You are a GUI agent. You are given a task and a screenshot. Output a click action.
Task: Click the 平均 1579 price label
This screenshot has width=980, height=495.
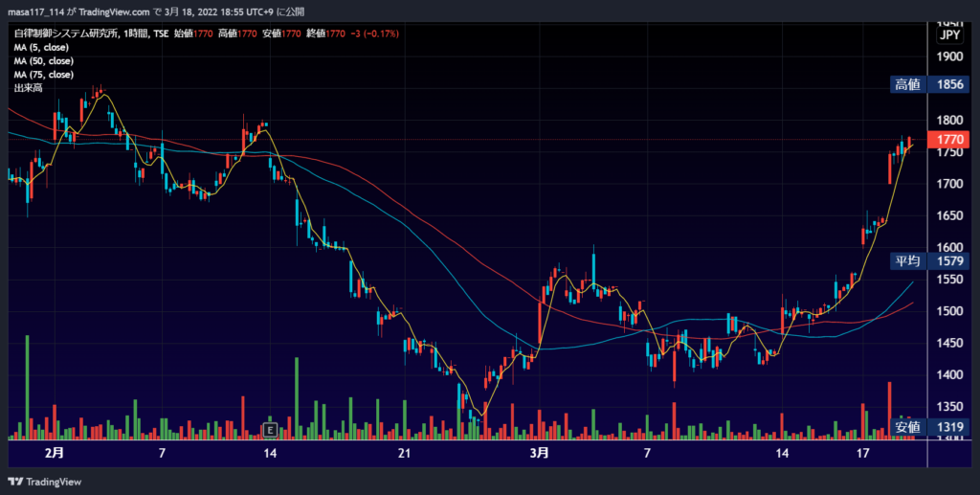(930, 260)
